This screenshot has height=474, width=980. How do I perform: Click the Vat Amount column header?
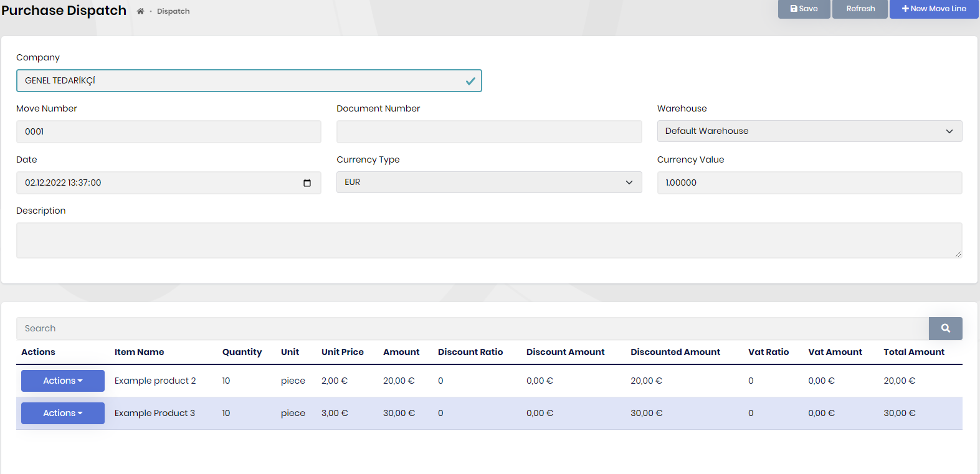(835, 352)
